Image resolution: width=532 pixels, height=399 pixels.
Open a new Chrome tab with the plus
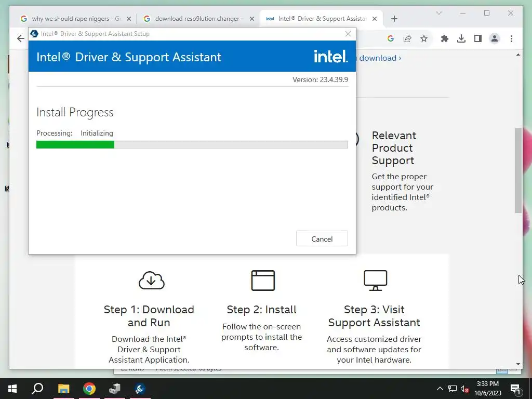[x=394, y=19]
